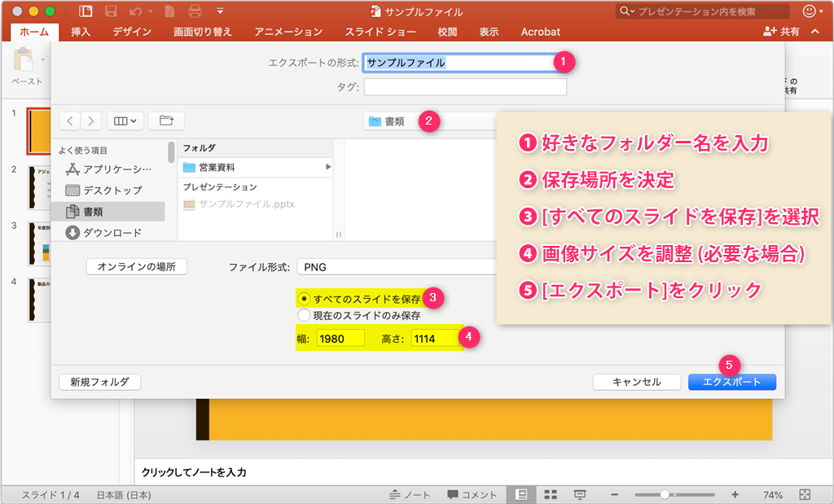Screen dimensions: 834x504
Task: Click the エクスポート button
Action: point(732,381)
